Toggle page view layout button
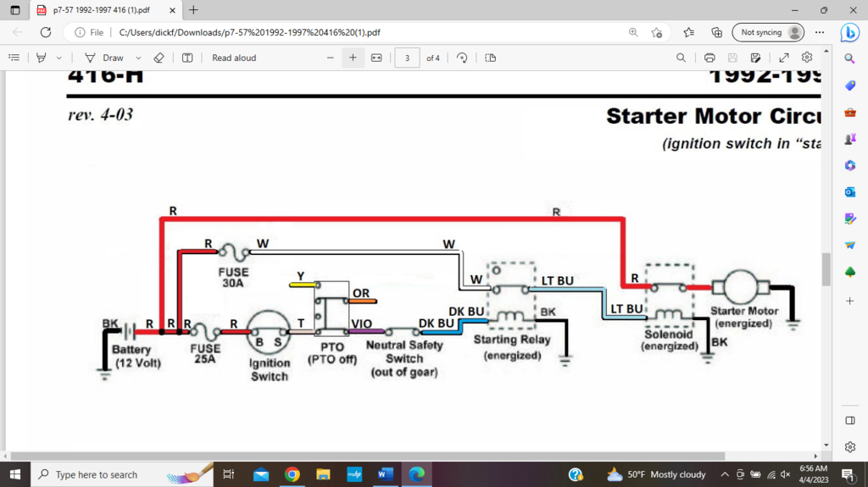 [490, 58]
